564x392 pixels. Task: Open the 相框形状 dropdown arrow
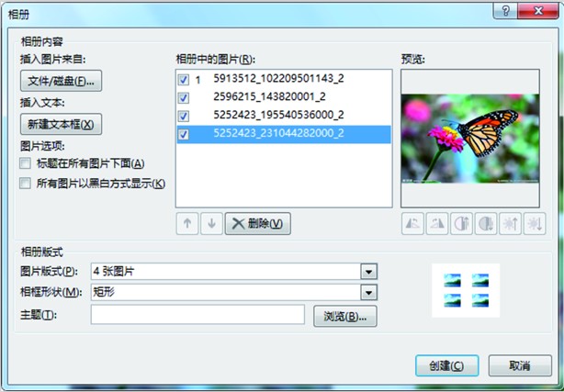[368, 293]
